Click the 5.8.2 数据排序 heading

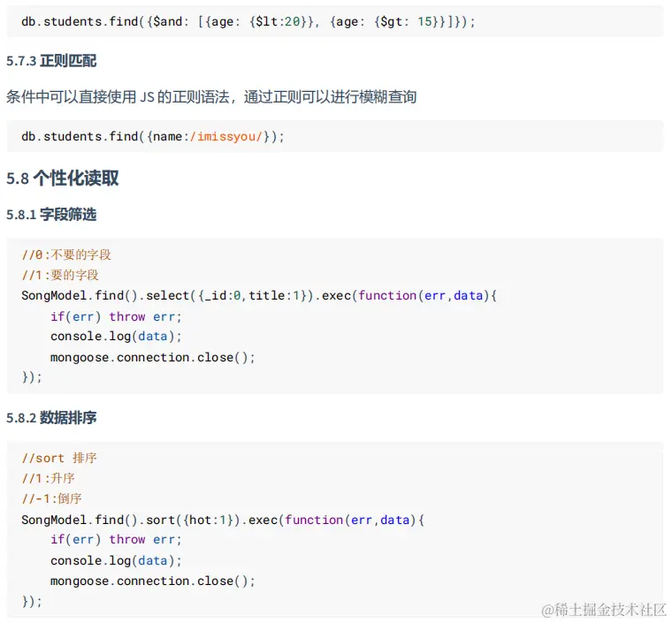[51, 417]
